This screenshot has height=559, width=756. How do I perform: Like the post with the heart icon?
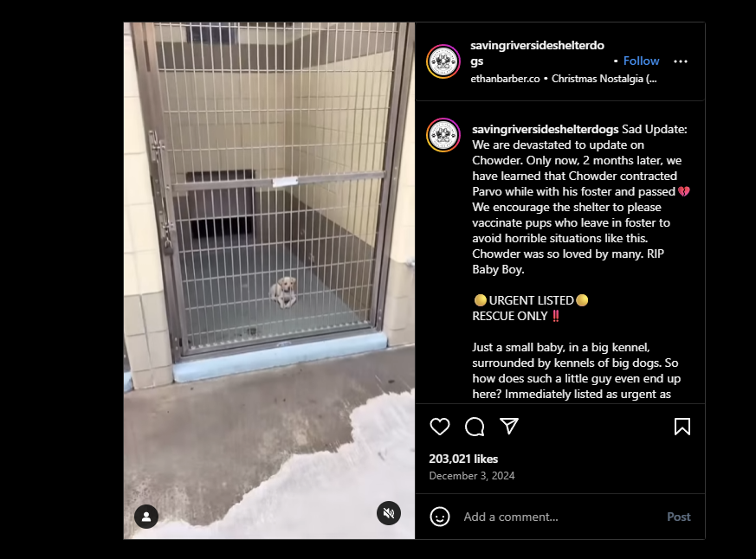[440, 427]
